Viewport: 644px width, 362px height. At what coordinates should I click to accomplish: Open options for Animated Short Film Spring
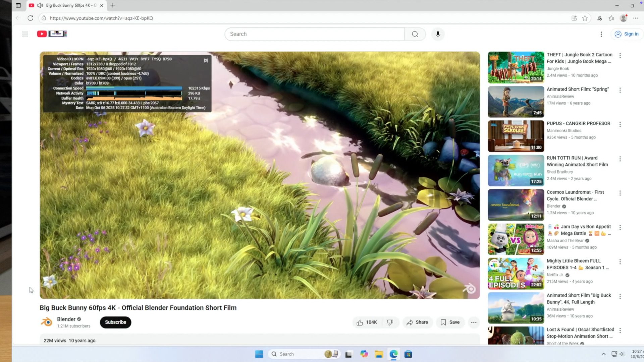(620, 90)
